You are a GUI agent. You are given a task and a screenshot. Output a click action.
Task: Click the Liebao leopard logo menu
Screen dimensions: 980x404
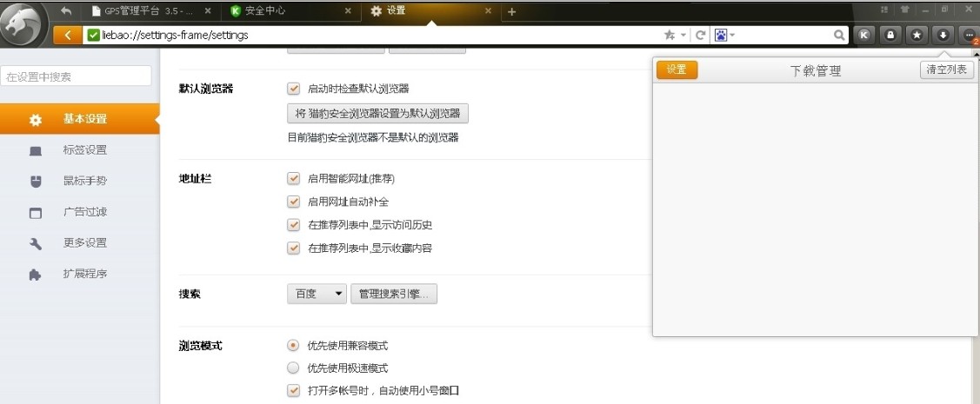coord(26,23)
